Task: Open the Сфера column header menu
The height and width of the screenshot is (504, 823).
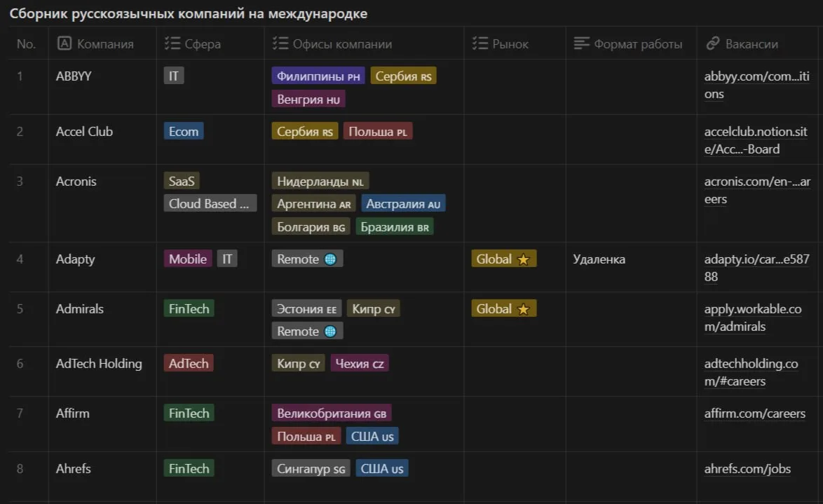Action: tap(203, 44)
